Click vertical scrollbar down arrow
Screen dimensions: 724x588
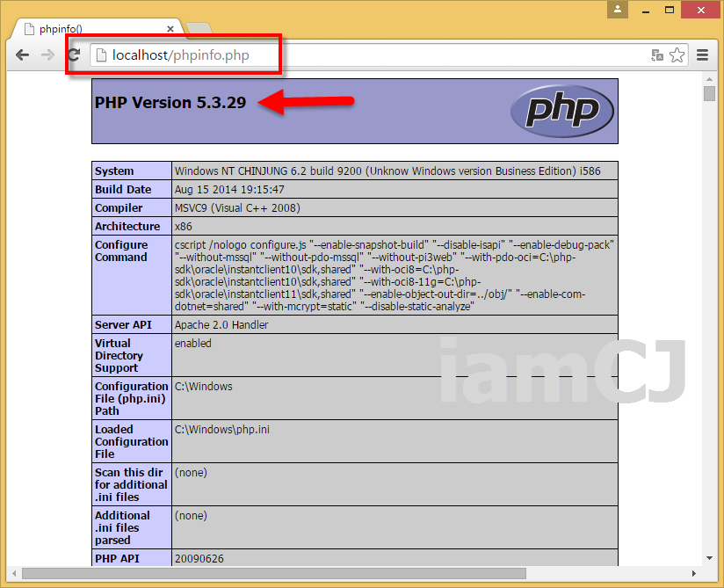[x=710, y=558]
